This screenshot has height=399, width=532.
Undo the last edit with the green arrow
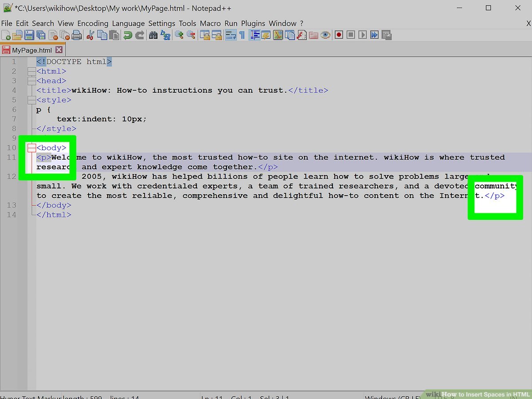(x=128, y=35)
